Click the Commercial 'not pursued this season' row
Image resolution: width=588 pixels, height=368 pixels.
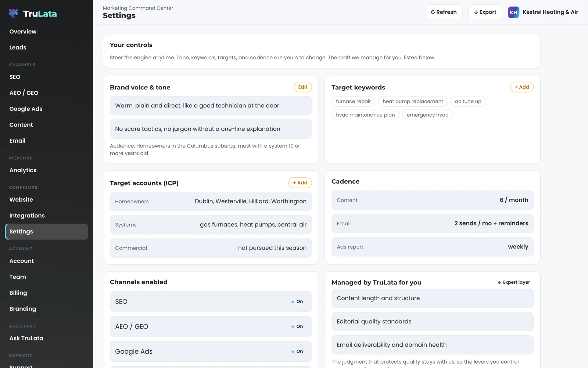(211, 248)
